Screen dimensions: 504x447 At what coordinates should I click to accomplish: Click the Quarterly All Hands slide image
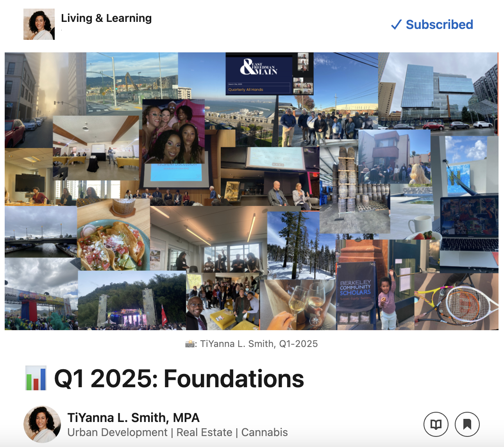click(259, 74)
